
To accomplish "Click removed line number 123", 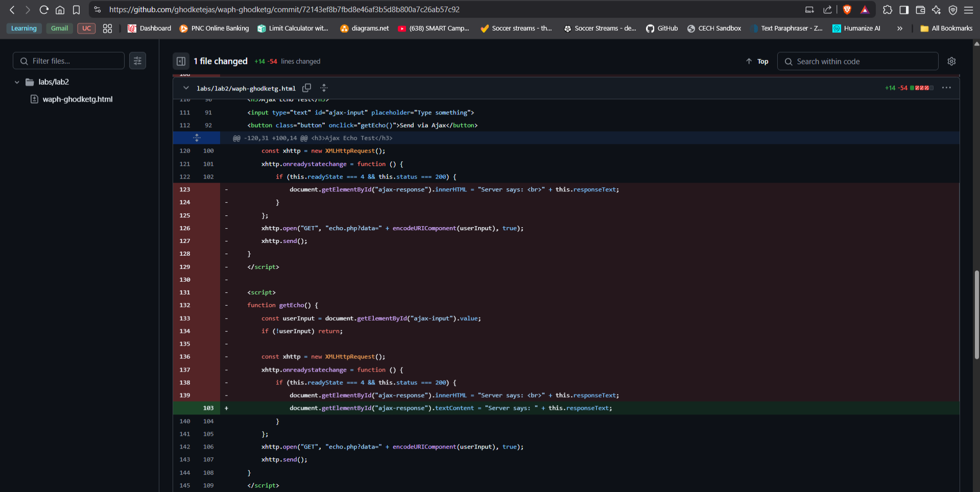I will tap(184, 189).
